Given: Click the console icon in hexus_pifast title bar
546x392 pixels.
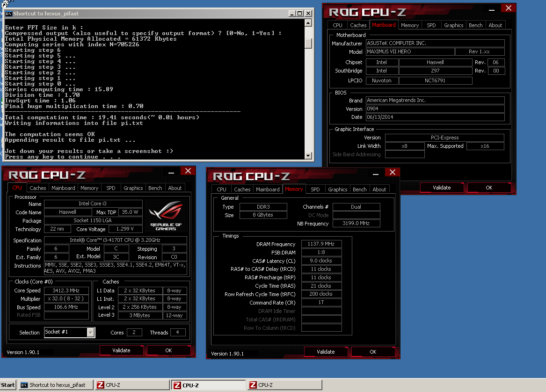Looking at the screenshot, I should 8,14.
